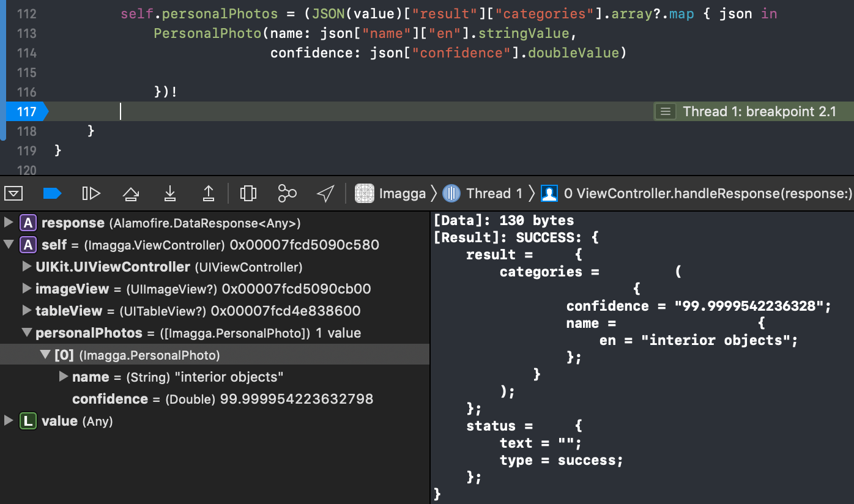Open the Debug View Hierarchy icon
The image size is (854, 504).
click(x=248, y=194)
